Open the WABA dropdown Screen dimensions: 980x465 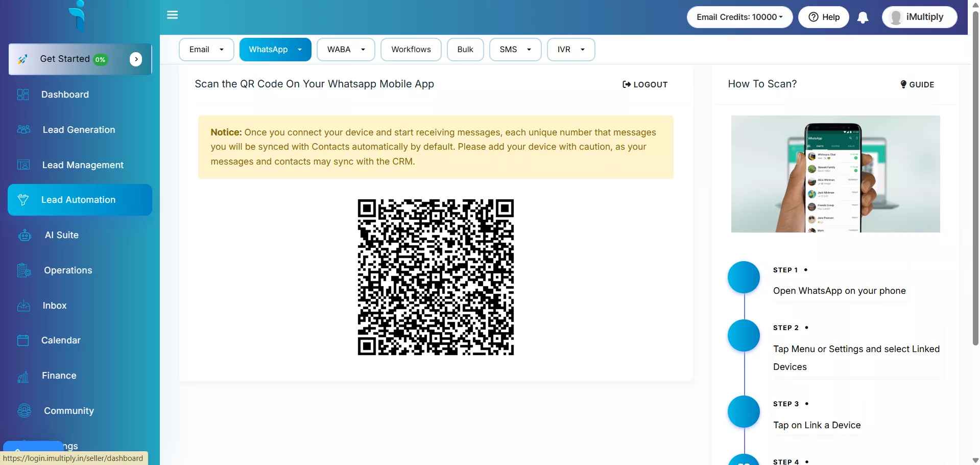click(346, 50)
